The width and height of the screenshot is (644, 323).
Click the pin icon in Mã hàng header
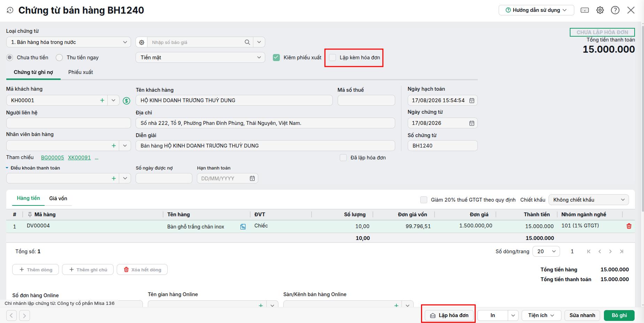click(30, 215)
